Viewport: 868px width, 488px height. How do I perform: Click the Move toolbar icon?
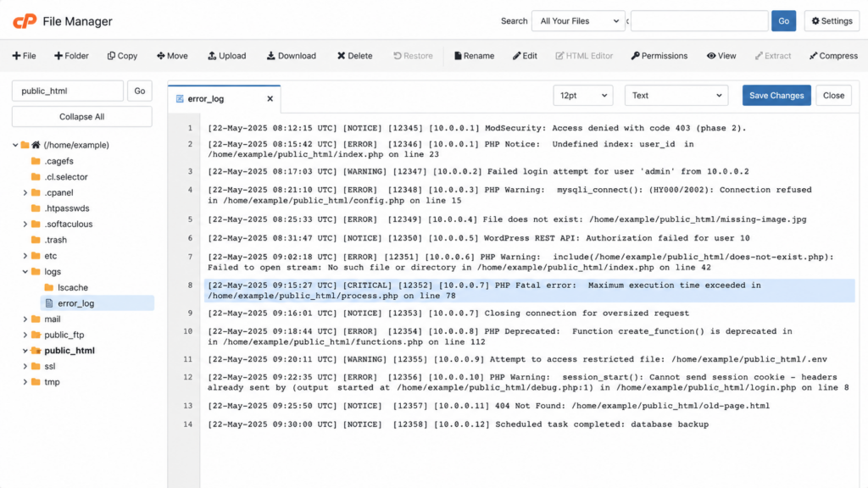172,56
